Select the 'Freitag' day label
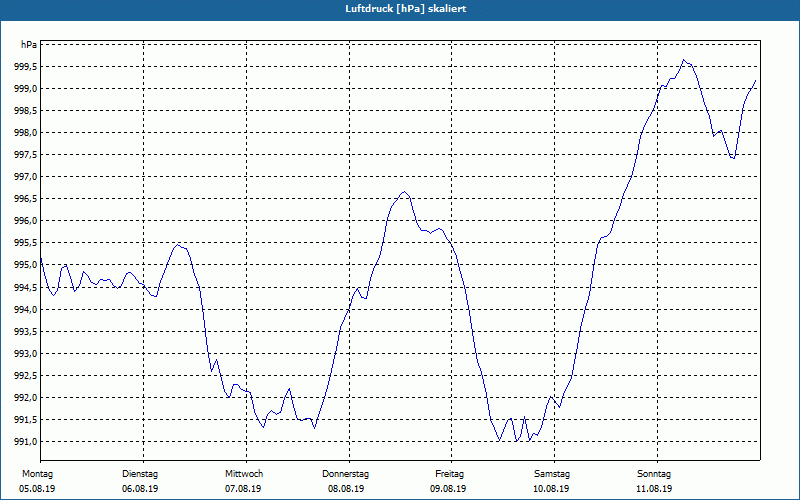This screenshot has width=800, height=500. coord(449,474)
